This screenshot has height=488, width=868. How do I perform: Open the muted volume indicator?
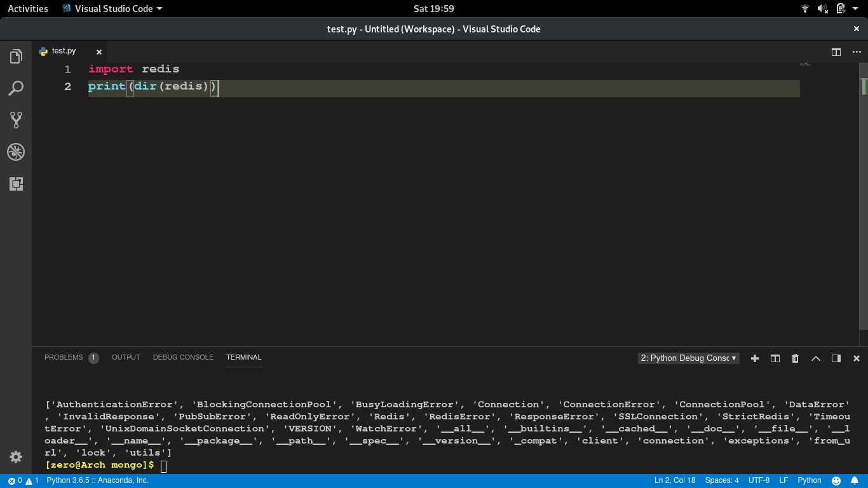[822, 9]
